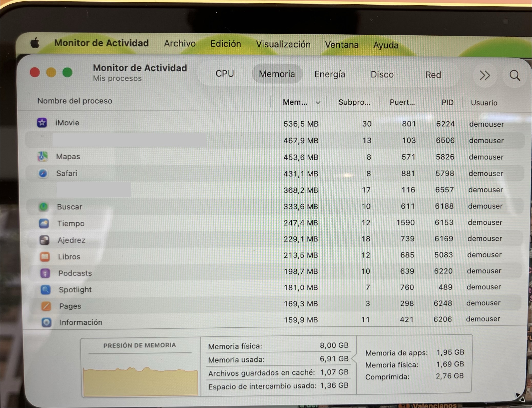Sort by PID column header
Image resolution: width=532 pixels, height=408 pixels.
point(447,103)
